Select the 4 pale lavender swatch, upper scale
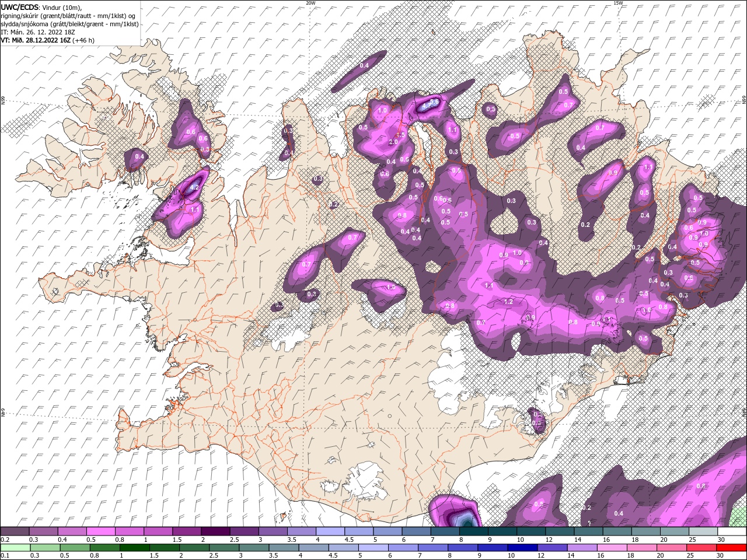This screenshot has height=560, width=747. point(330,531)
